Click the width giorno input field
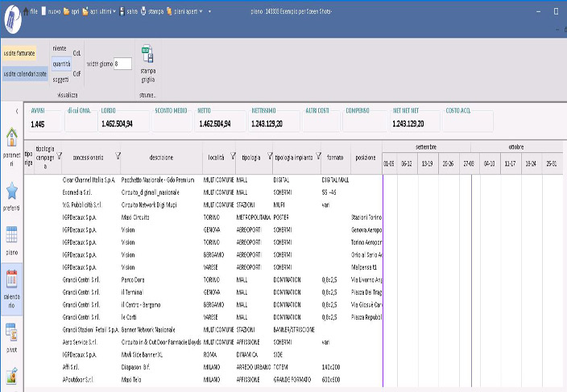Image resolution: width=567 pixels, height=392 pixels. (122, 64)
